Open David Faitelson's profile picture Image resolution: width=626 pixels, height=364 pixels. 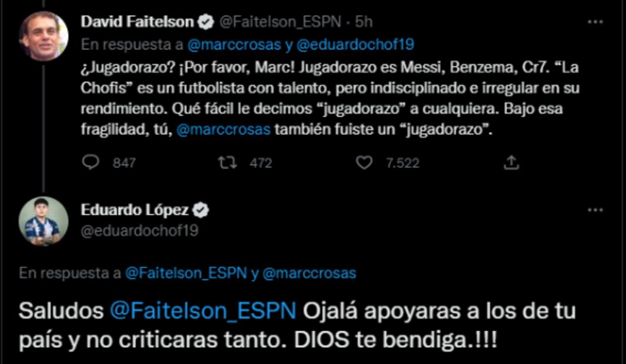pyautogui.click(x=43, y=36)
